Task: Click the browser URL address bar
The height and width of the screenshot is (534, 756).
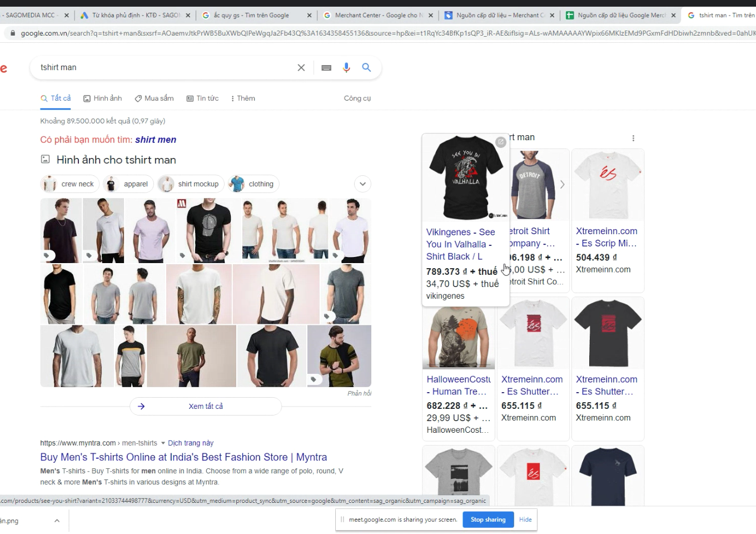Action: pos(384,33)
